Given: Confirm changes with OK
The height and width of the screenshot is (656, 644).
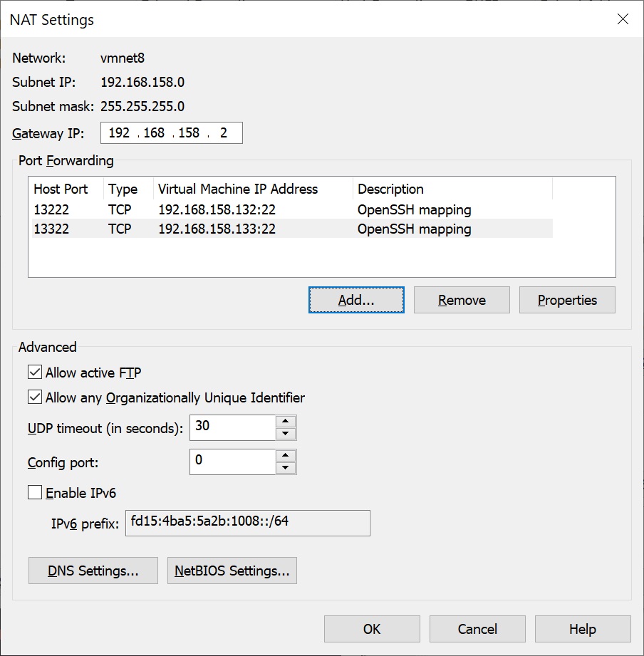Looking at the screenshot, I should click(372, 629).
